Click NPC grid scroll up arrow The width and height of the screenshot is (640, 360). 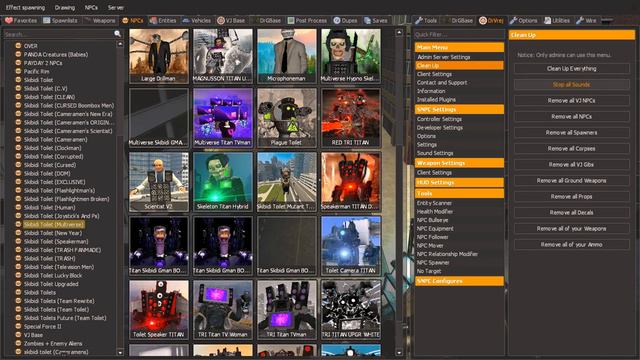399,32
